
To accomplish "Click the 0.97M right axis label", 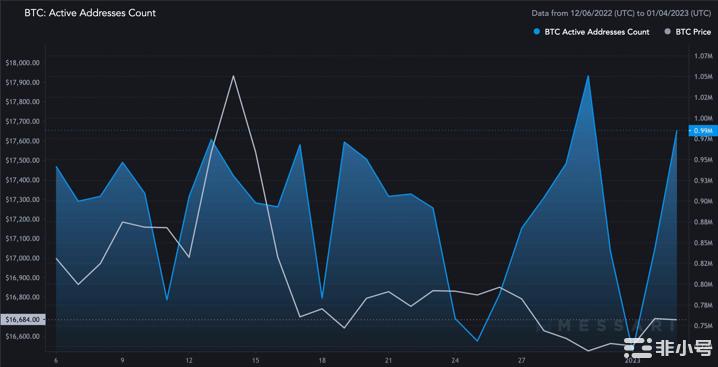I will [x=702, y=139].
